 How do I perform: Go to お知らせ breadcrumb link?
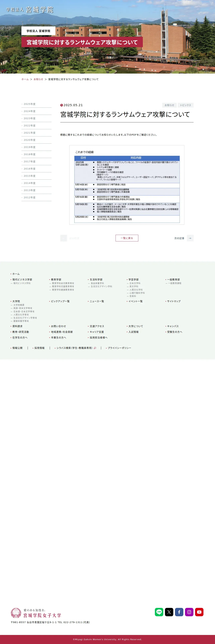[38, 79]
